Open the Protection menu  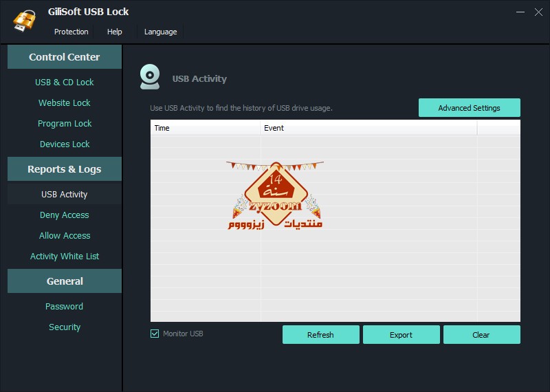click(x=71, y=32)
